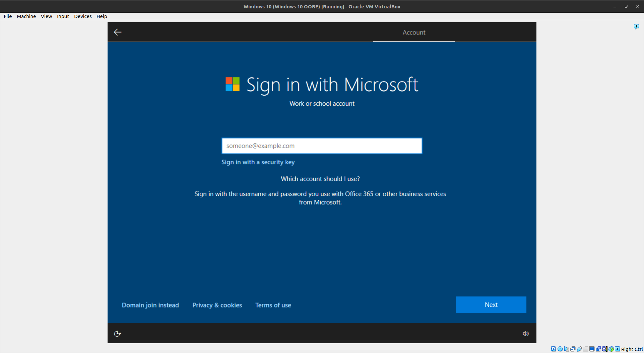
Task: Click network adapters status icon
Action: (x=573, y=349)
